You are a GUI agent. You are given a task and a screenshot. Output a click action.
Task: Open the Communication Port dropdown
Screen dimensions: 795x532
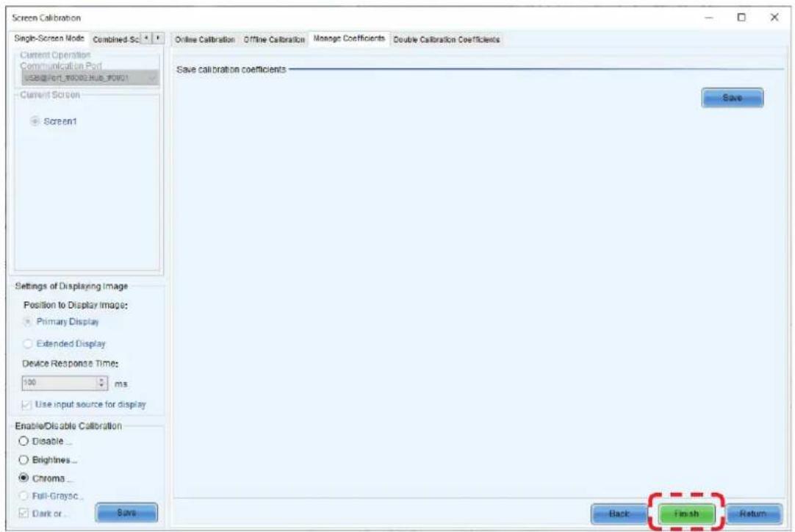click(x=90, y=78)
